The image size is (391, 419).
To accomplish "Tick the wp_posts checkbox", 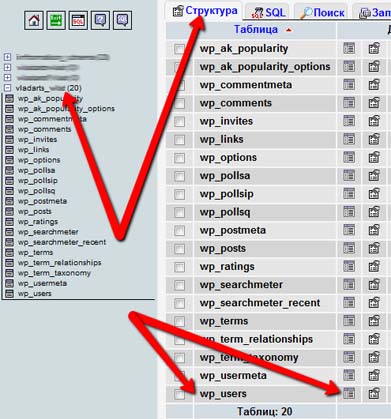I will (x=179, y=249).
